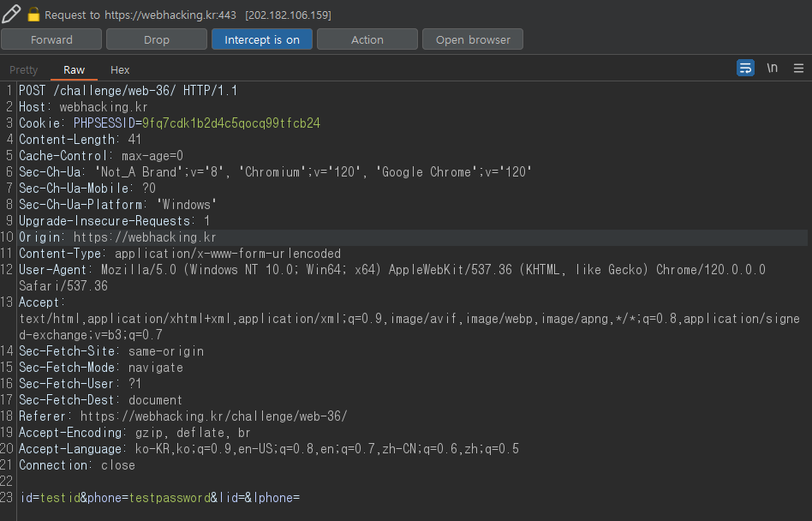Viewport: 812px width, 521px height.
Task: Open the hamburger options menu
Action: coord(798,68)
